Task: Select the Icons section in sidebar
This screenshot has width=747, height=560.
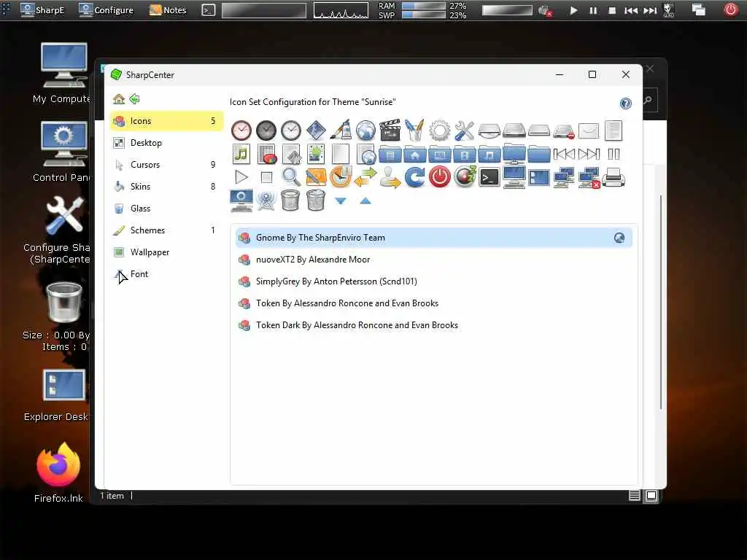Action: (166, 121)
